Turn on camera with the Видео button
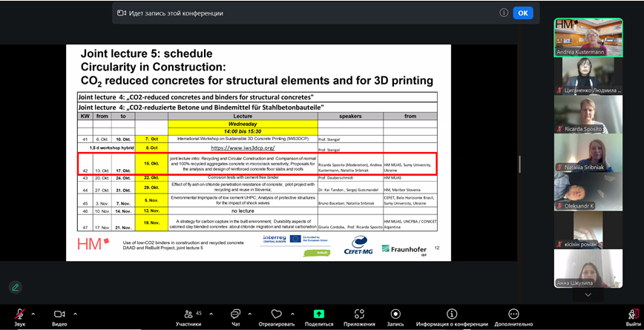Screen dimensions: 644x330 tap(59, 314)
